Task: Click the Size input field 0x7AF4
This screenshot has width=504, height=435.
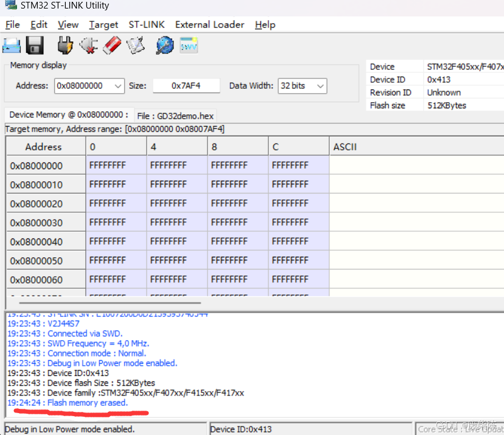Action: pyautogui.click(x=186, y=86)
